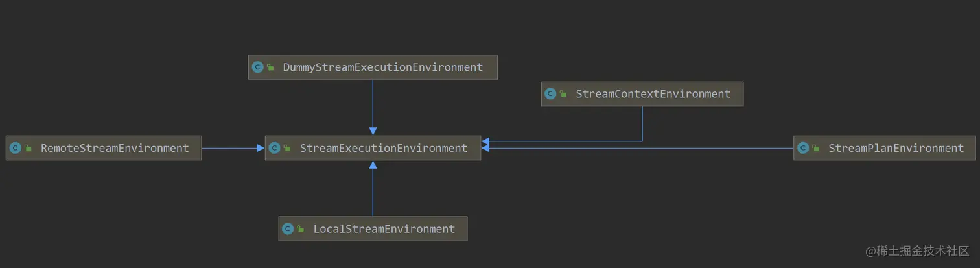The image size is (980, 268).
Task: Click the green lock icon on StreamPlanEnvironment
Action: point(816,149)
